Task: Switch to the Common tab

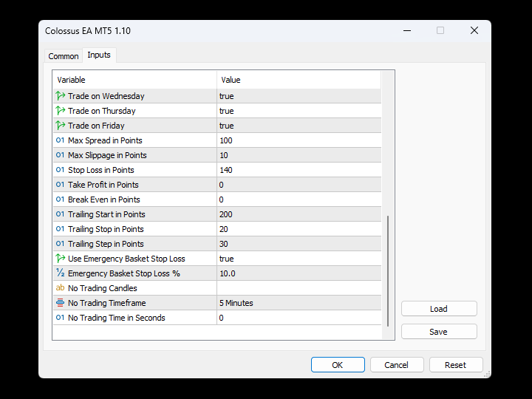Action: (64, 56)
